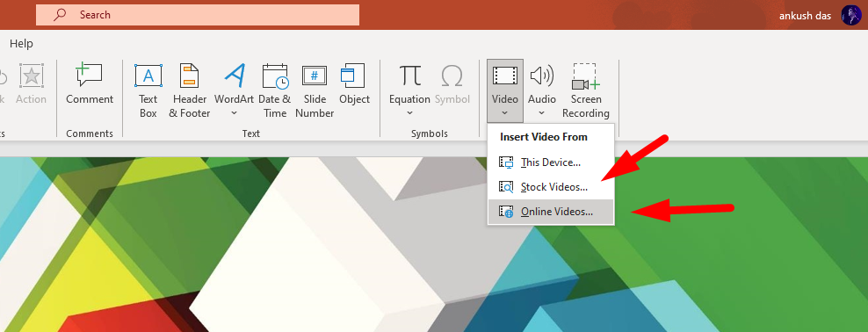Click the This Device menu icon
868x332 pixels.
506,162
